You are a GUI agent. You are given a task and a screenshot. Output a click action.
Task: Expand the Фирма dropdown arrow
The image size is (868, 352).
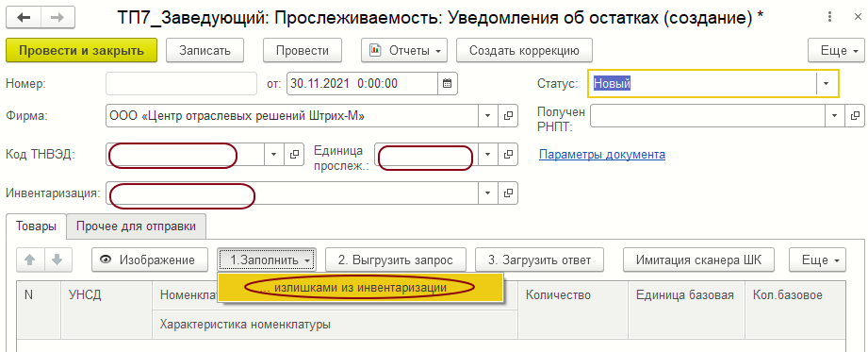(x=488, y=116)
